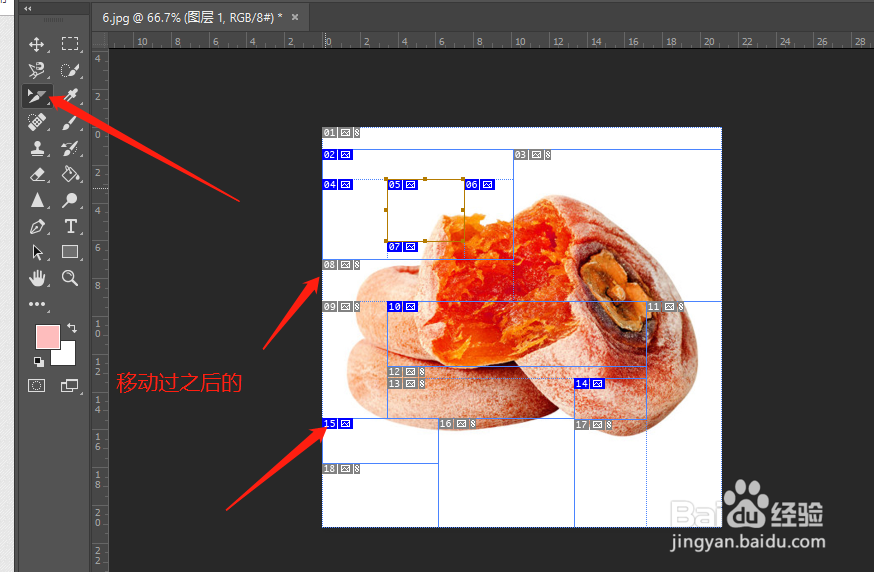Choose the Eraser tool
Viewport: 874px width, 572px height.
[x=37, y=174]
